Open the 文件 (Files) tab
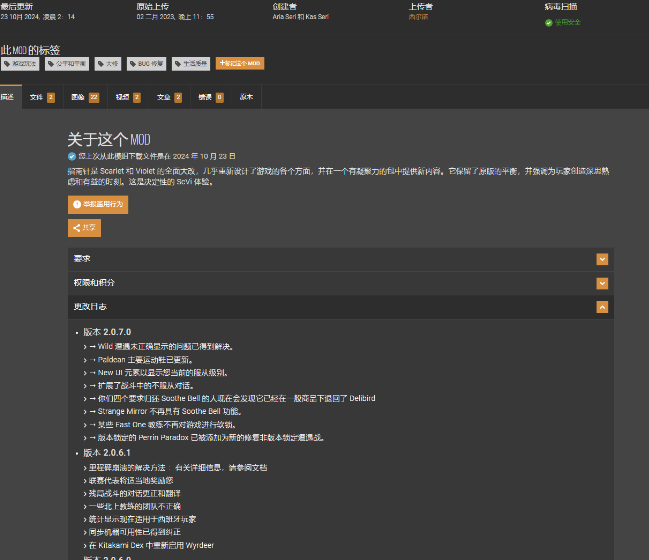Viewport: 649px width, 560px height. [42, 97]
